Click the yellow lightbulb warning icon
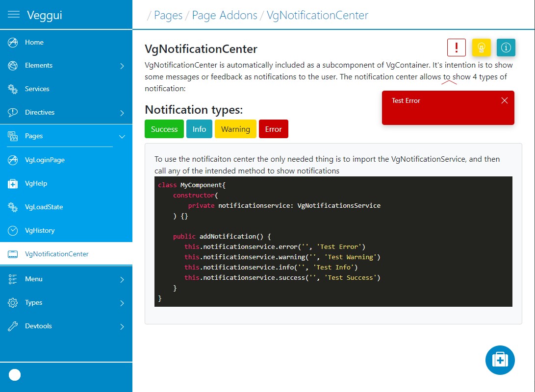This screenshot has height=392, width=535. coord(481,48)
